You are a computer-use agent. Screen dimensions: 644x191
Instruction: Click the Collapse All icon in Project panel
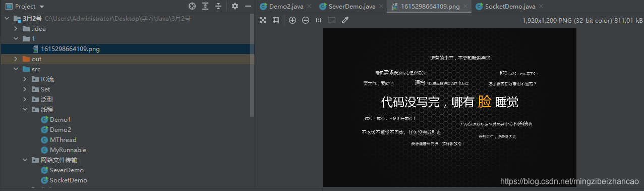click(218, 7)
